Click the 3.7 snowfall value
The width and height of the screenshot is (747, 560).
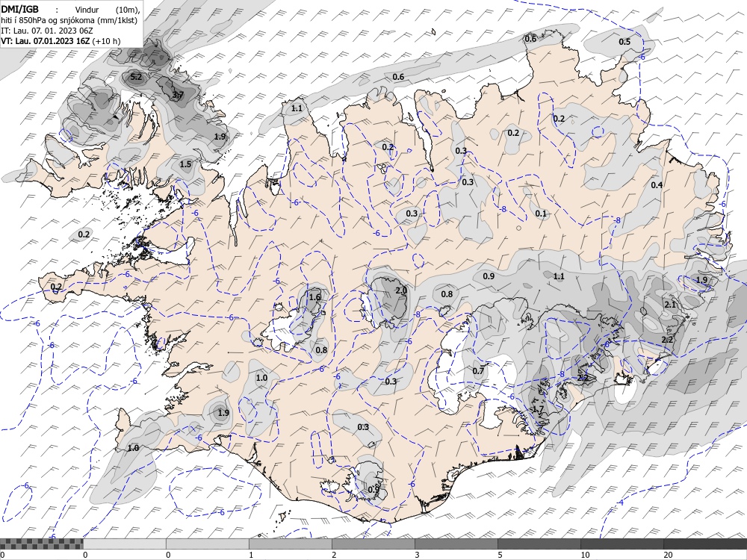click(178, 95)
